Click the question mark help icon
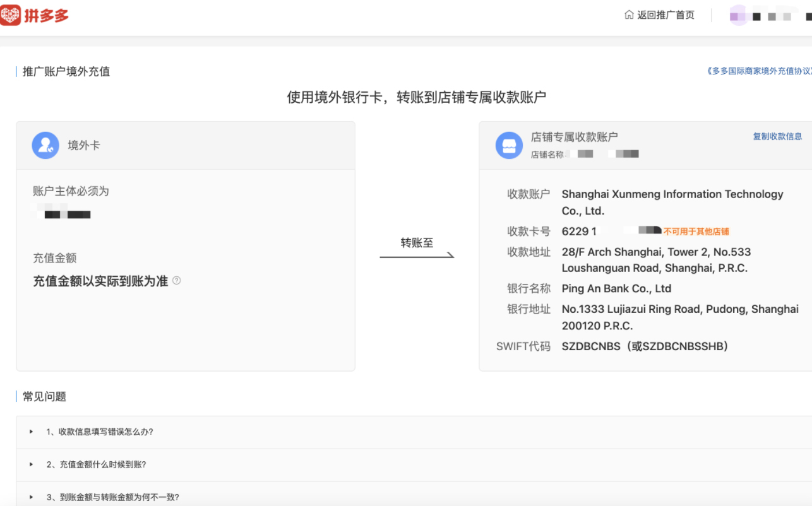 tap(176, 281)
